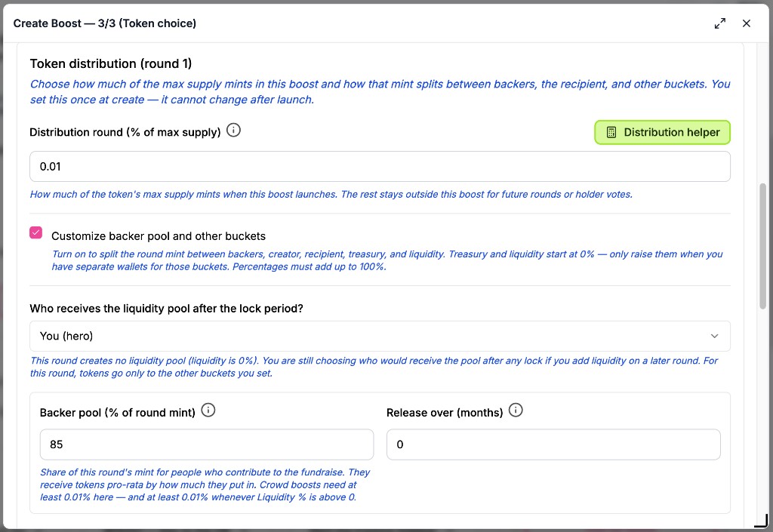773x532 pixels.
Task: Open the You (hero) recipient dropdown
Action: 380,336
